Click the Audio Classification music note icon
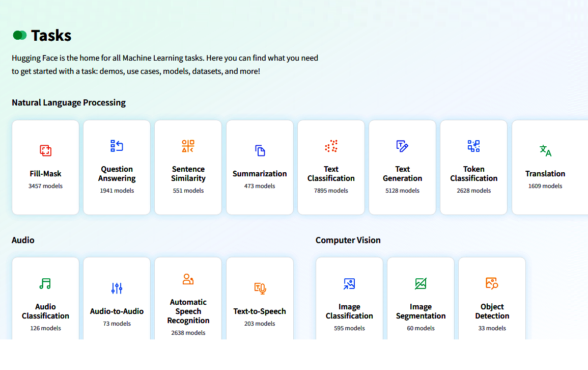 tap(46, 284)
